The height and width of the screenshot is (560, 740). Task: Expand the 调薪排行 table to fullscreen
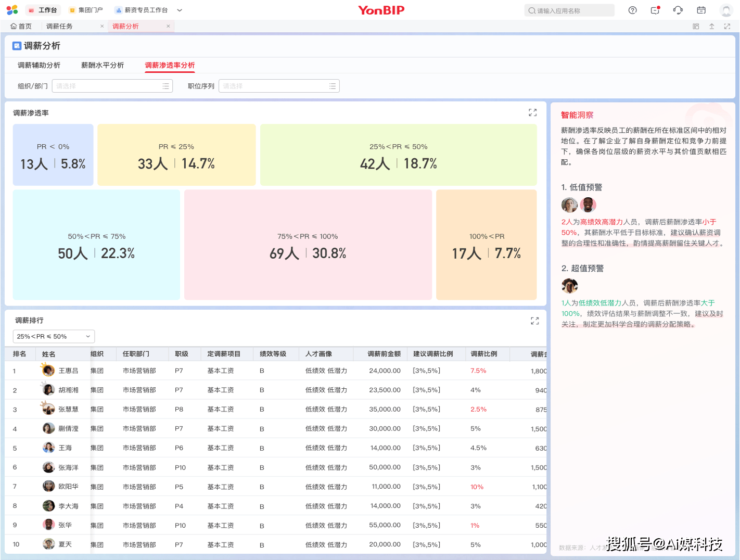[534, 321]
